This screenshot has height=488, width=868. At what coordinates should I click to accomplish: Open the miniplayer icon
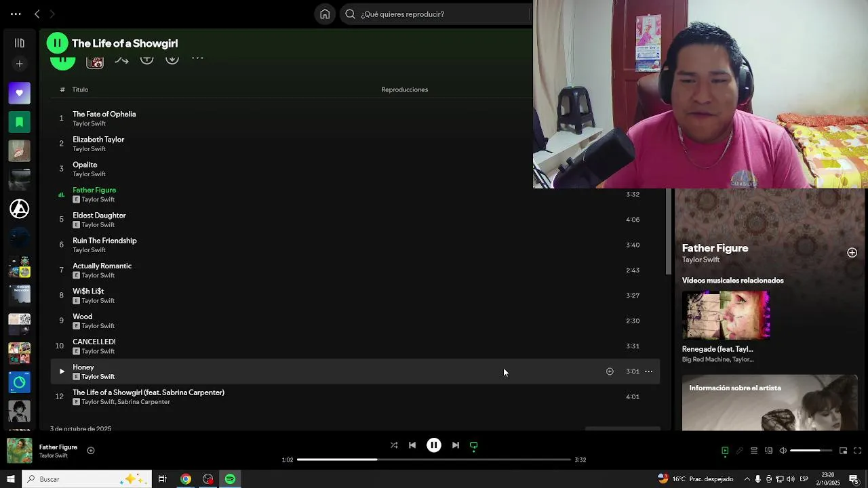844,451
